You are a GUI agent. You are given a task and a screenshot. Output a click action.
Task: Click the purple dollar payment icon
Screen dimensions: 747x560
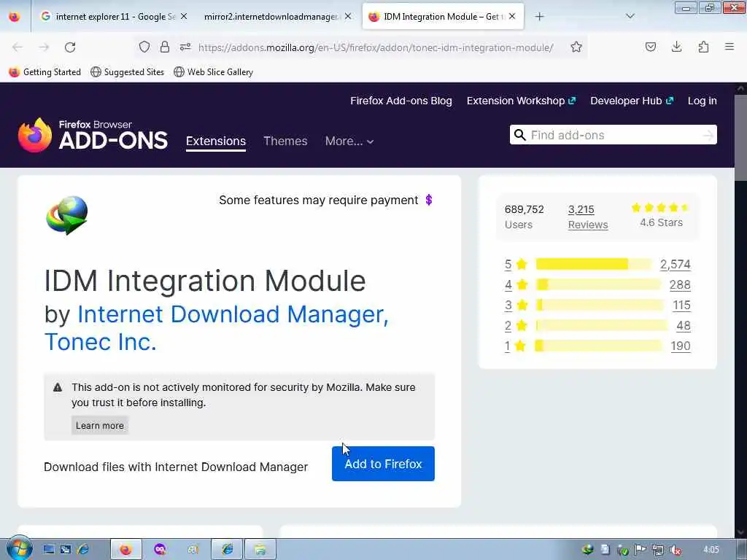429,200
